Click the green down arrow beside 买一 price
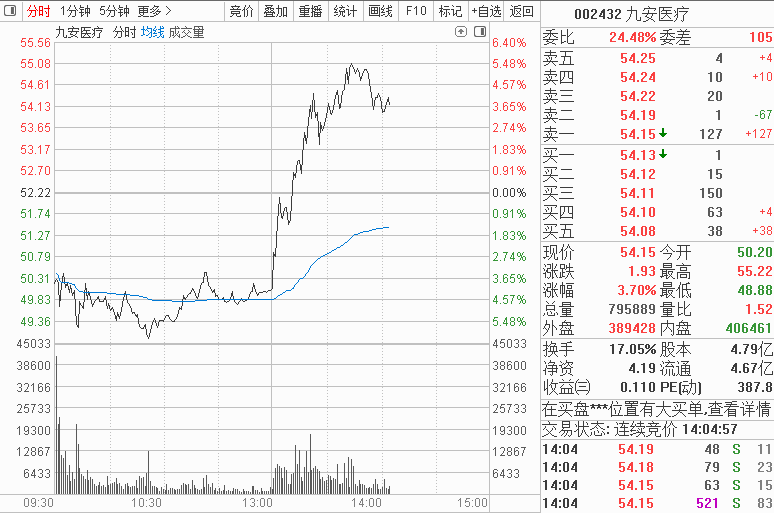 tap(663, 154)
